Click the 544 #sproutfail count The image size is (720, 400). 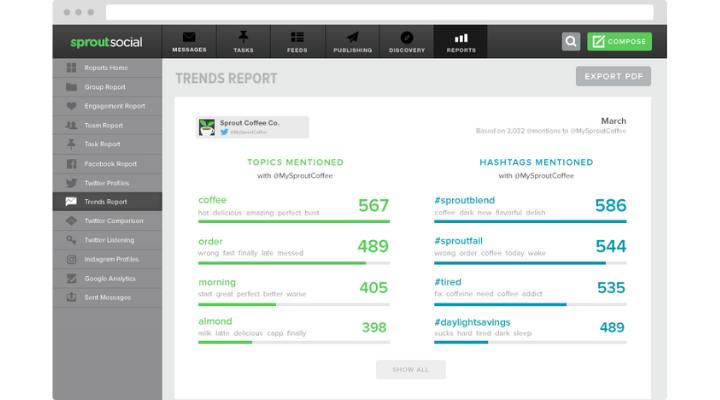[x=611, y=247]
